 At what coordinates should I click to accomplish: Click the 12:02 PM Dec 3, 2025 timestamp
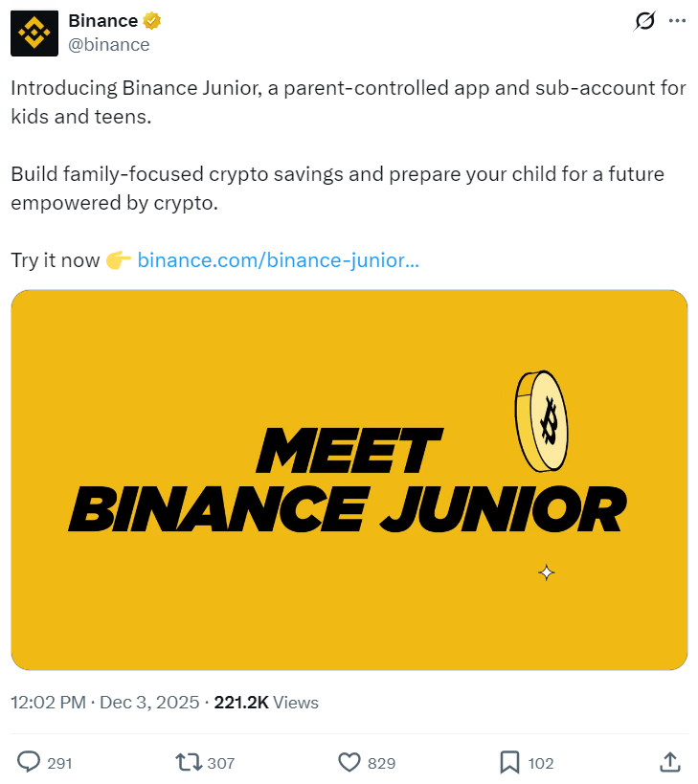point(105,702)
